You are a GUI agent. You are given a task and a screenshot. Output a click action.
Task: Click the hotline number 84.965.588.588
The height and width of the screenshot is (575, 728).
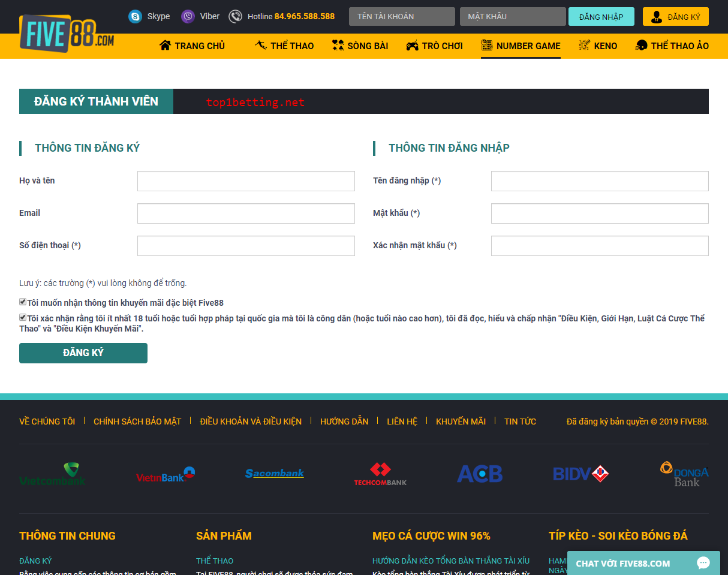click(x=305, y=16)
